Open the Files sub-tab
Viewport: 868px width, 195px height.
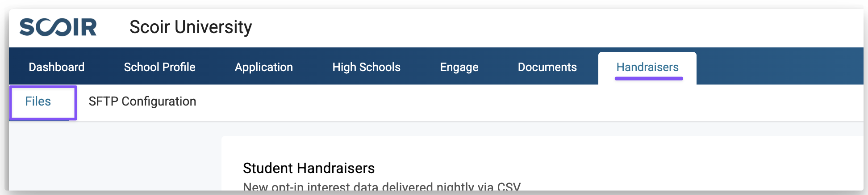[38, 102]
